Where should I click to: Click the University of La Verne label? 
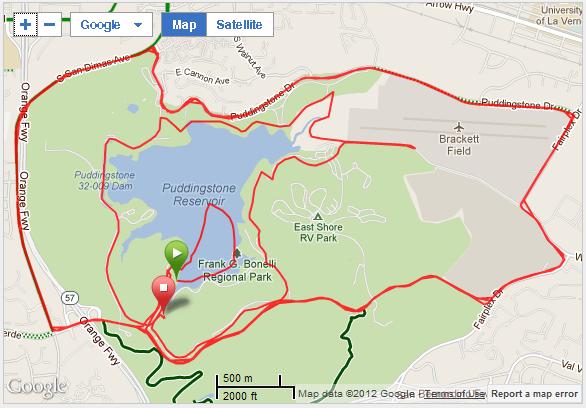click(x=558, y=15)
